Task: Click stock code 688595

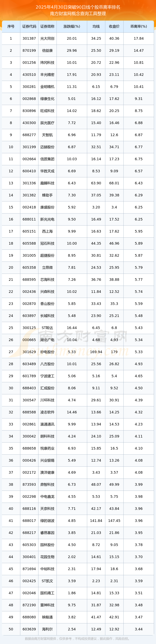Action: [x=29, y=279]
